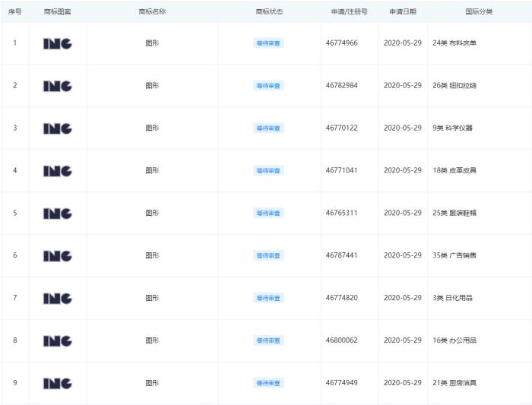The image size is (532, 405).
Task: Open trademark name 图形 in row 1
Action: 152,43
